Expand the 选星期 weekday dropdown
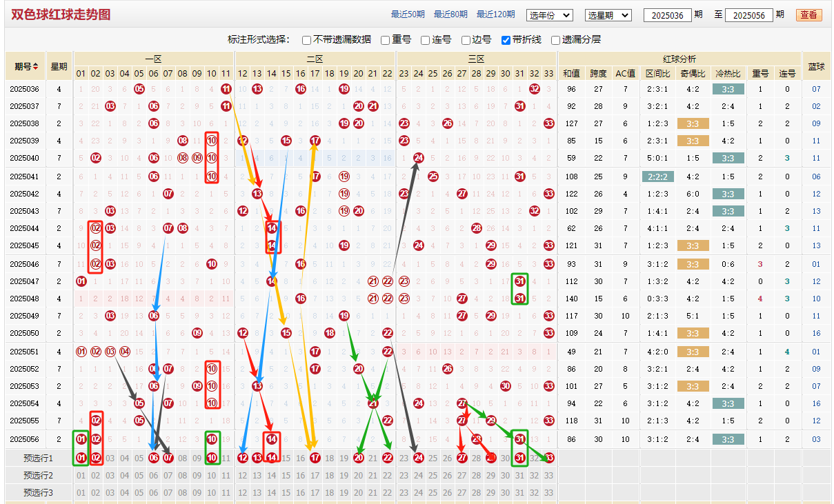The image size is (834, 504). coord(608,15)
